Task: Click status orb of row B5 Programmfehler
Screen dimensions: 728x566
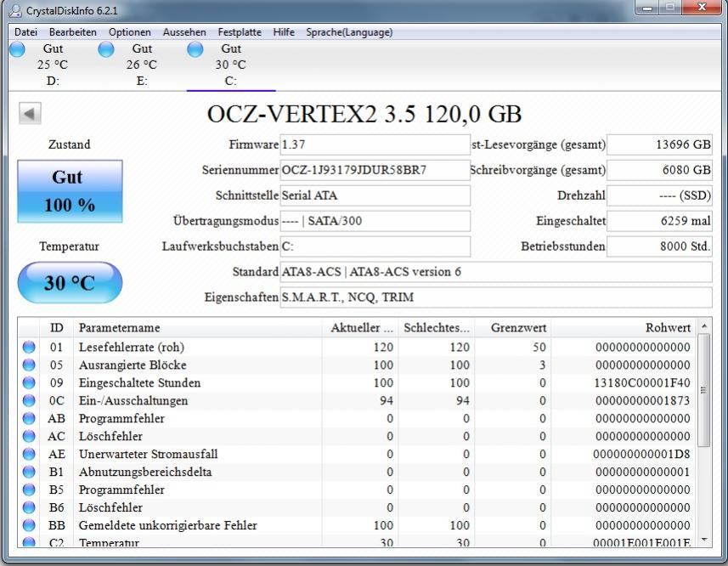Action: pyautogui.click(x=29, y=490)
